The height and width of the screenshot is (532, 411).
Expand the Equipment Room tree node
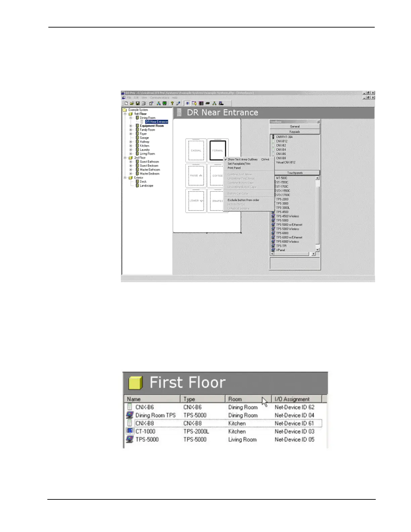(x=131, y=126)
